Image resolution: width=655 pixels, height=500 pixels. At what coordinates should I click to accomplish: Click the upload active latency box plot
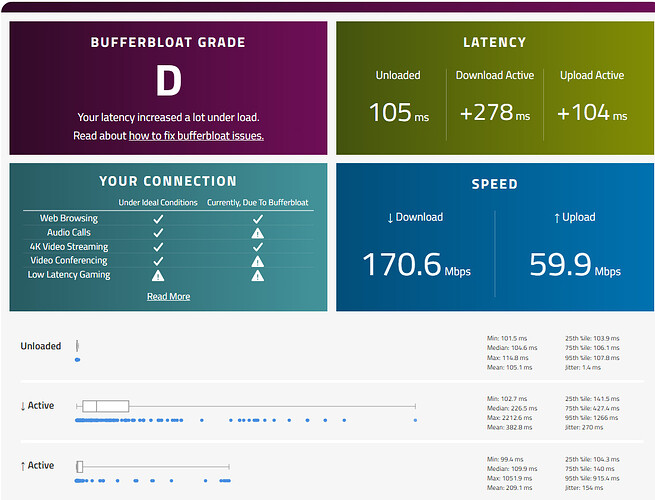click(x=153, y=466)
